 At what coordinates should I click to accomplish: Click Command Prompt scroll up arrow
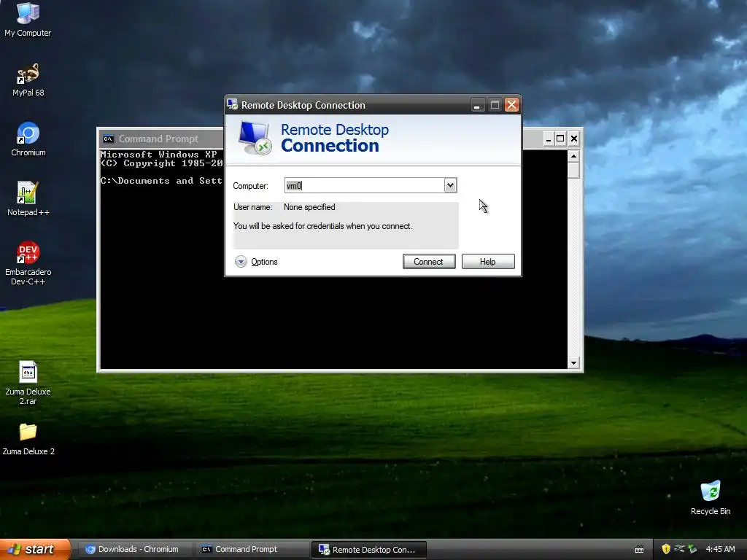573,156
